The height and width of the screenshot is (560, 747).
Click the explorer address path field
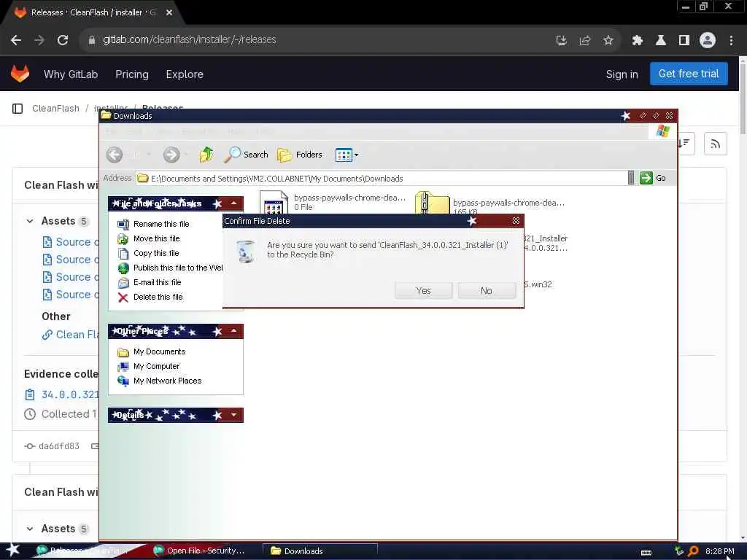(381, 179)
